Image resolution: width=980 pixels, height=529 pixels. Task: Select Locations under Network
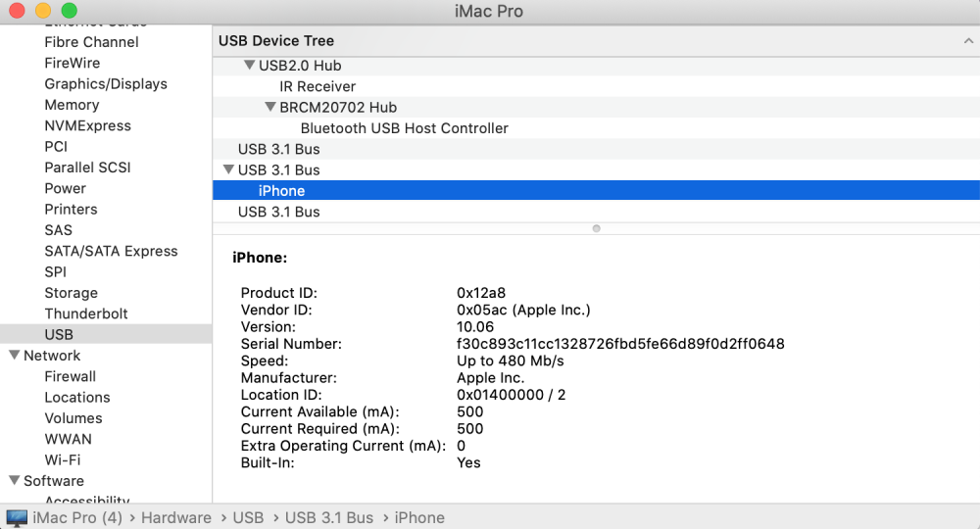(x=76, y=397)
